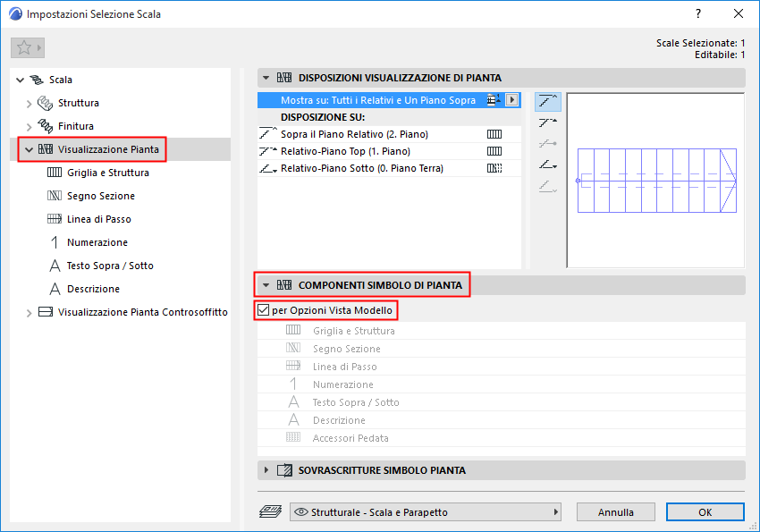760x532 pixels.
Task: Click Griglia e Struttura component row
Action: coord(502,331)
